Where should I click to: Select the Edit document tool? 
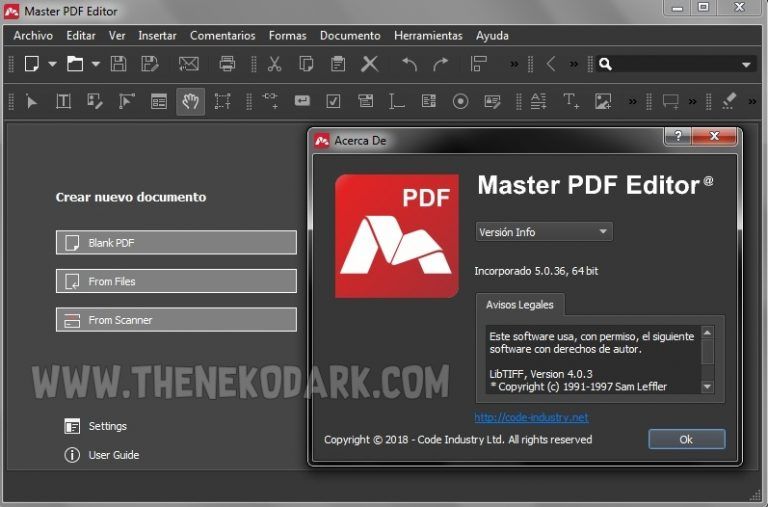click(95, 101)
